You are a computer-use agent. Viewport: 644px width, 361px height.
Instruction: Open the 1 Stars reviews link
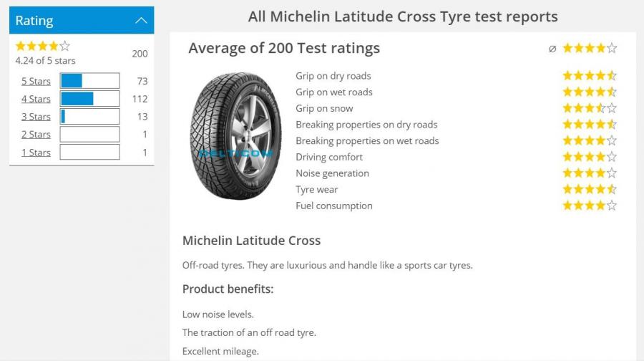(x=36, y=153)
